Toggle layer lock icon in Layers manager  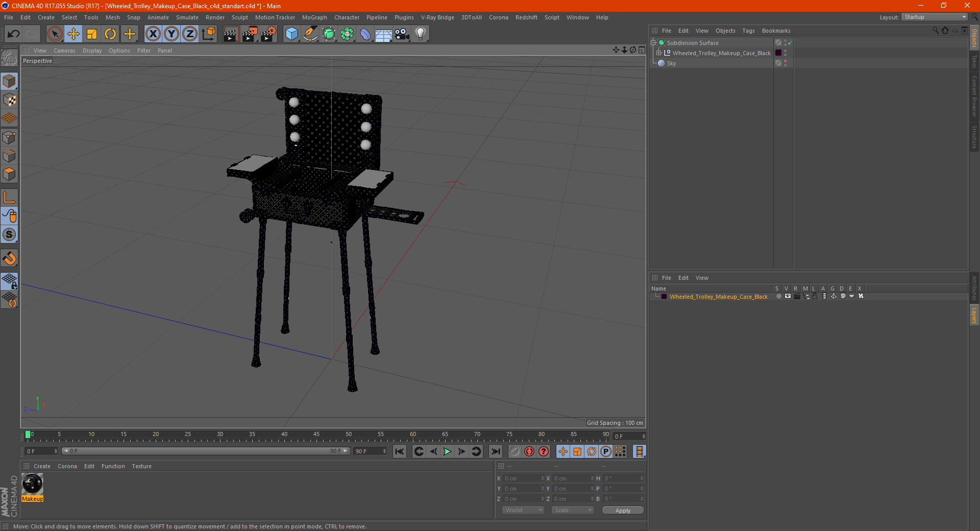(815, 297)
